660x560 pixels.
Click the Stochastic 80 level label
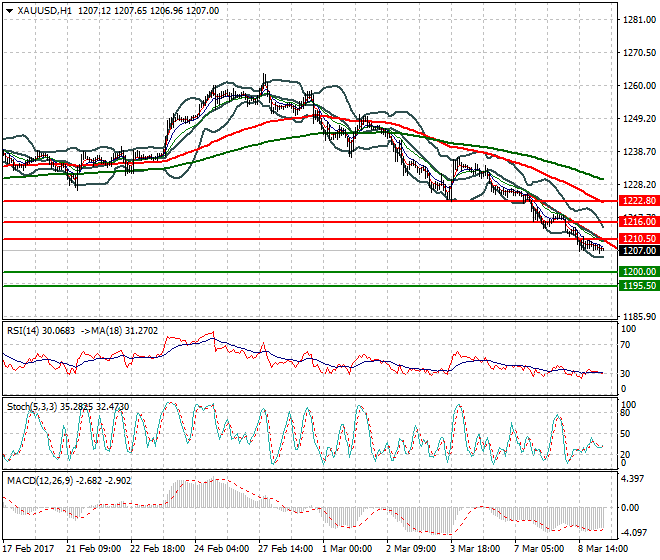(625, 413)
